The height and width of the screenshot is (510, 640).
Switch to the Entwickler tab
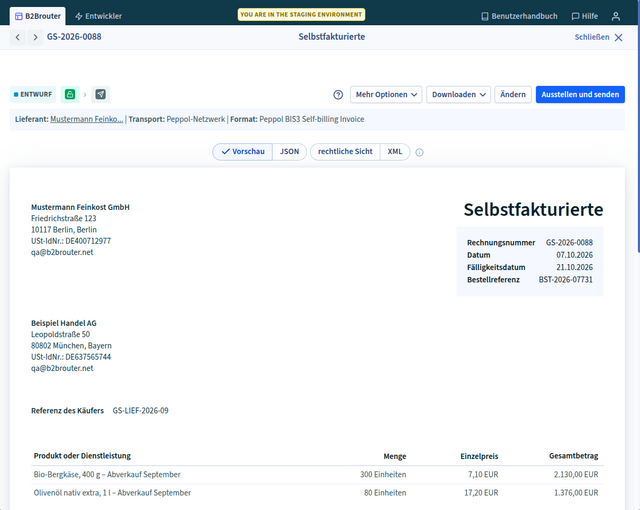pyautogui.click(x=98, y=16)
